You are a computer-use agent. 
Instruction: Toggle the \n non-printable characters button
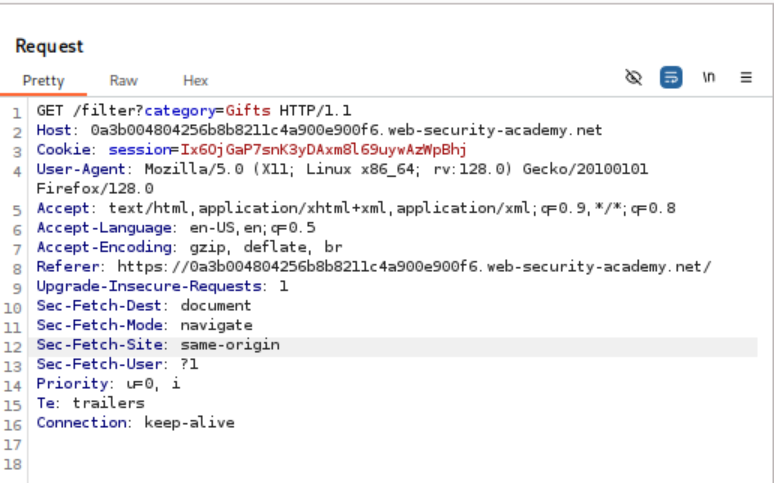[x=709, y=77]
